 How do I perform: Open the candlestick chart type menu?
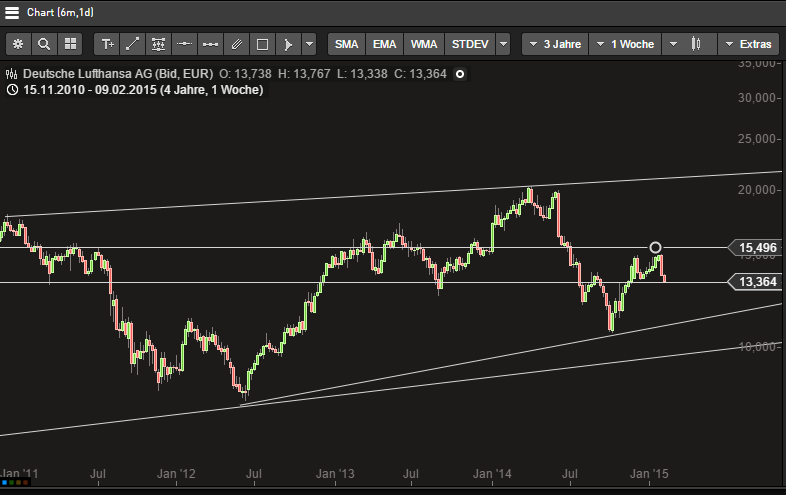click(x=703, y=44)
